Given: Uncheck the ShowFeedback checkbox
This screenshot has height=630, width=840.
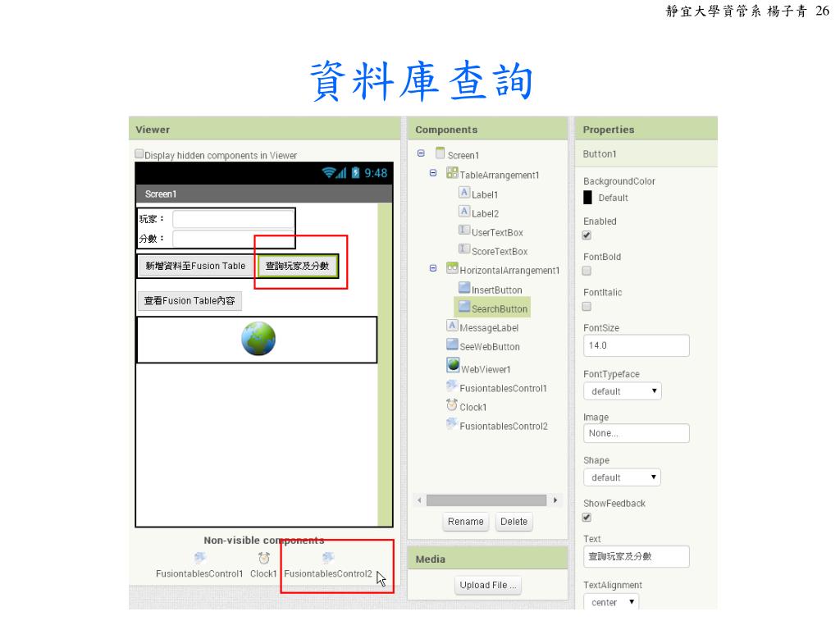Looking at the screenshot, I should click(x=587, y=518).
